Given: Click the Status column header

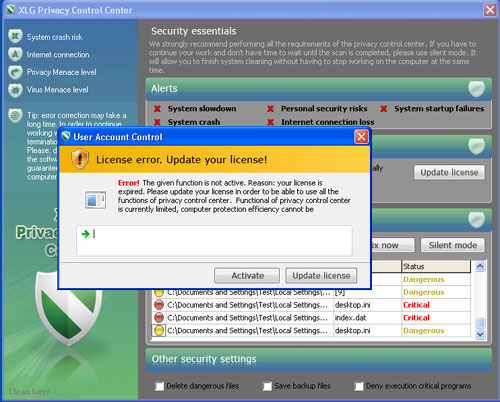Looking at the screenshot, I should (436, 266).
